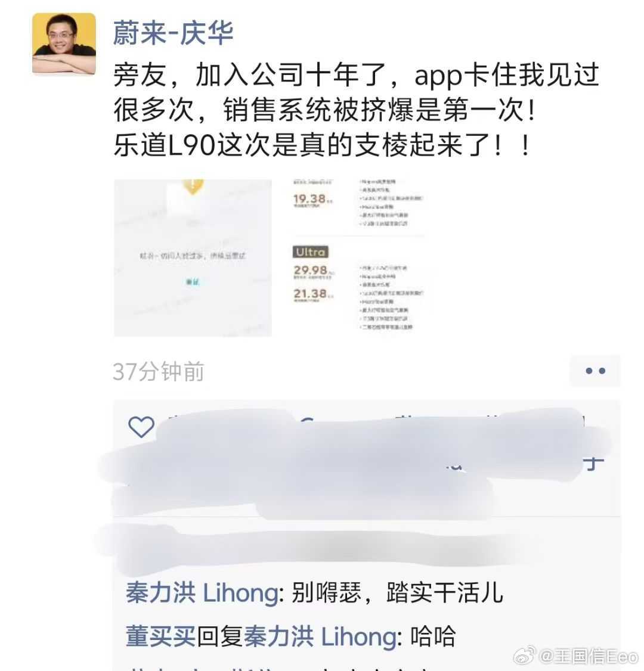Click the 37分钟前 timestamp

click(x=159, y=371)
